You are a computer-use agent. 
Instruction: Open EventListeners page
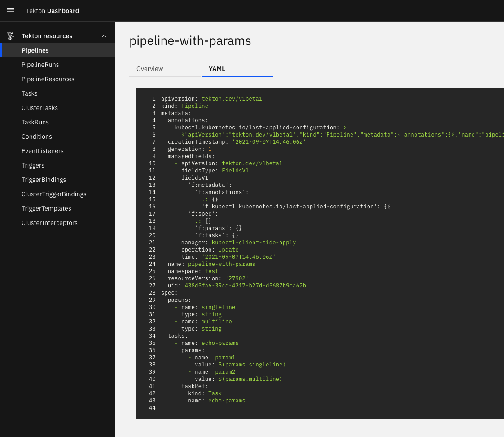tap(57, 151)
